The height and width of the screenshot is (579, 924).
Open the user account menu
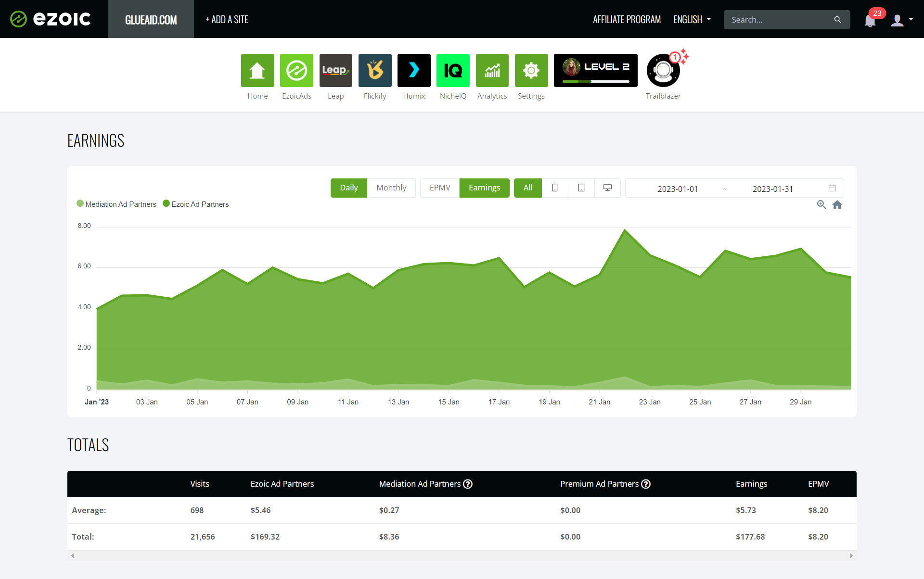901,20
